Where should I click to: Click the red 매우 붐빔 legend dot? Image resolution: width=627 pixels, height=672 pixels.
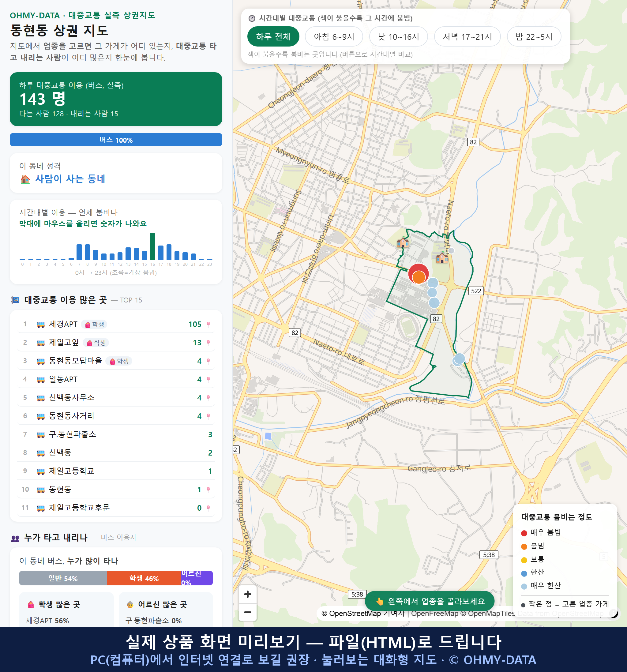(524, 533)
